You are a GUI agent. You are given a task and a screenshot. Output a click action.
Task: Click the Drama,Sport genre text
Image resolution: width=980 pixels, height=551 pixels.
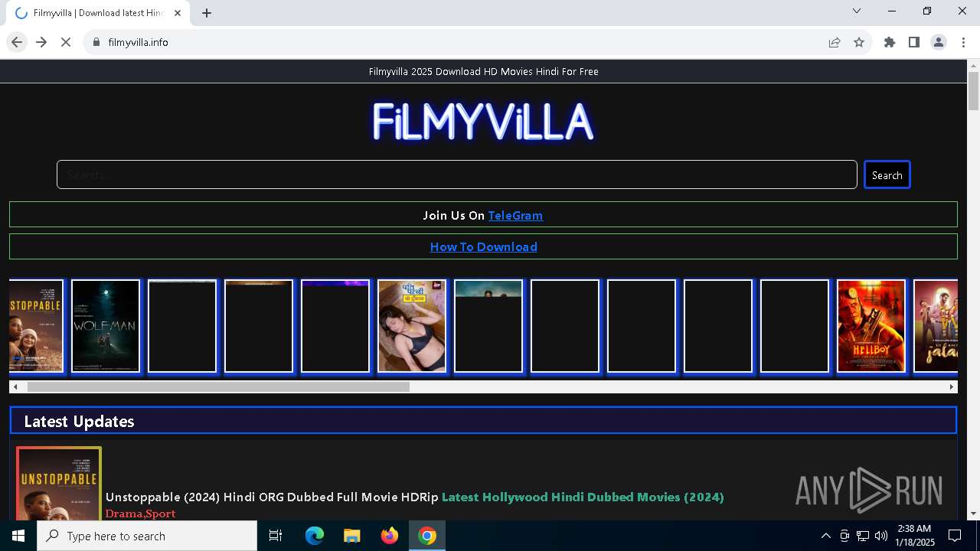(140, 514)
